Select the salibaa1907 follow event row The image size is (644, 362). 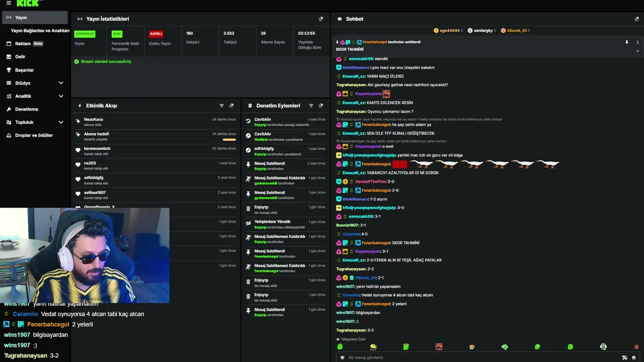pyautogui.click(x=155, y=195)
